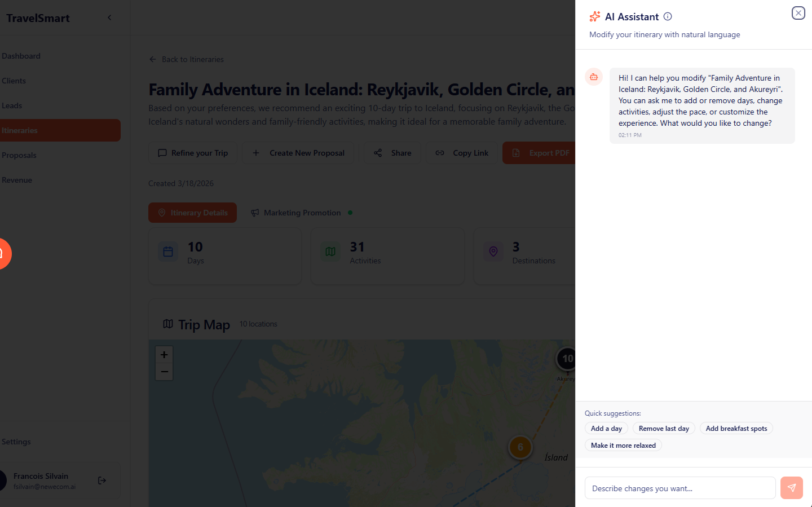Click the Akureyri map marker labeled 10
The image size is (812, 507).
coord(567,359)
